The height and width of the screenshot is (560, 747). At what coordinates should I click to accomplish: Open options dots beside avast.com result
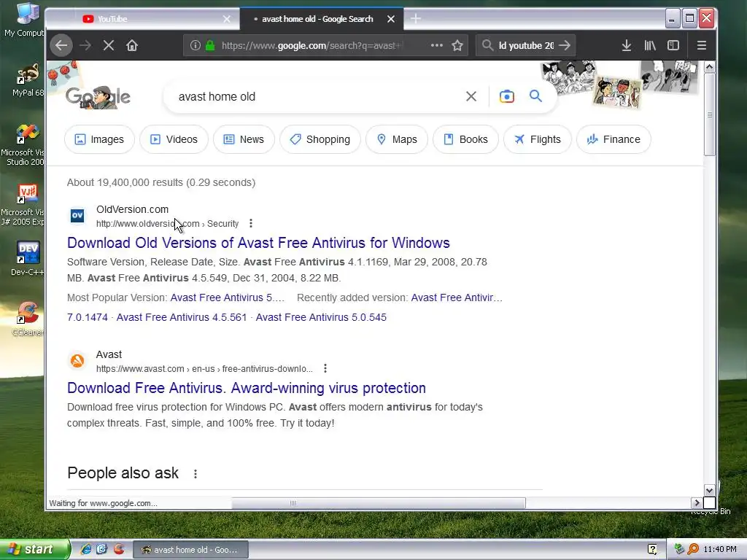[x=325, y=368]
